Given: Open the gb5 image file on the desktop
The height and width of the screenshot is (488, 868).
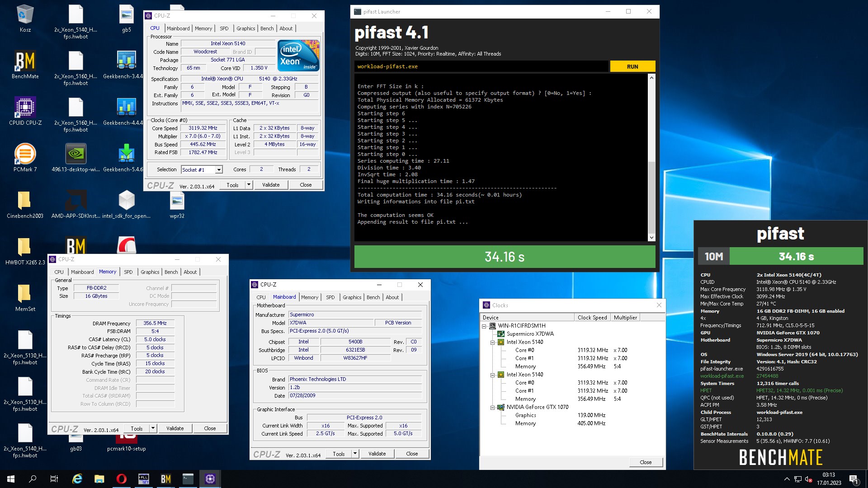Looking at the screenshot, I should click(x=127, y=19).
